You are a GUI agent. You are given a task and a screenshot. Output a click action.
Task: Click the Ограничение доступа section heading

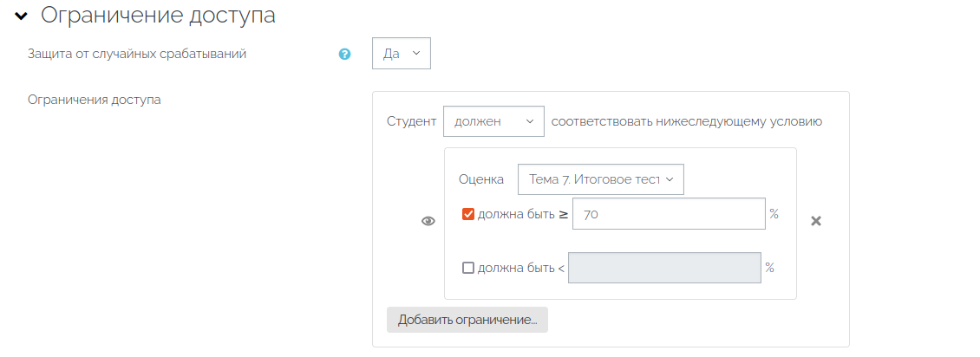(158, 16)
